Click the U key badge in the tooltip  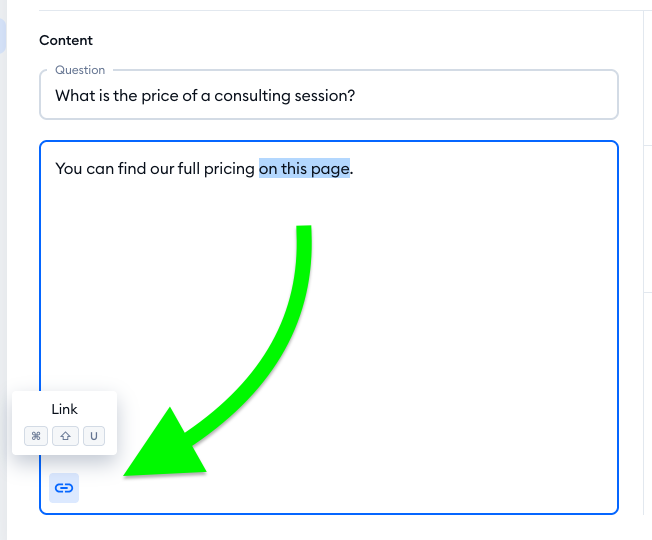93,436
